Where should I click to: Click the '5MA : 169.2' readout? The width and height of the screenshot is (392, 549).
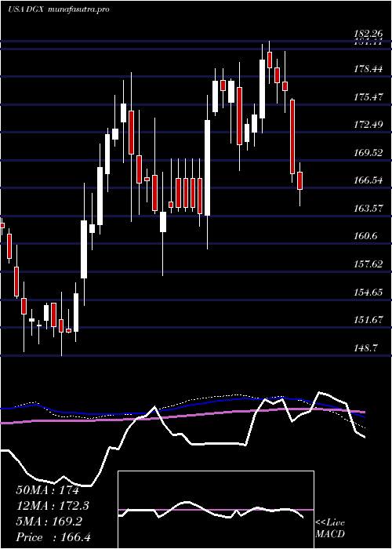[x=49, y=522]
